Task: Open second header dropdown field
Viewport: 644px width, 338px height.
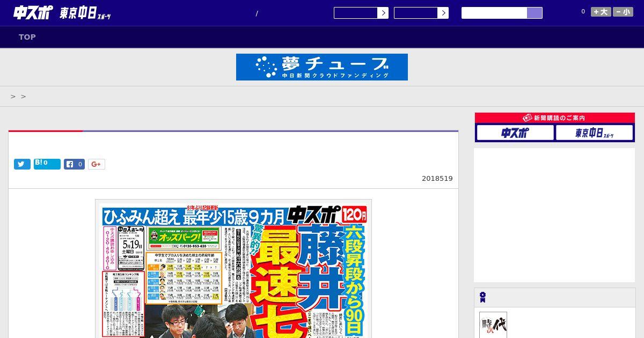Action: coord(416,13)
